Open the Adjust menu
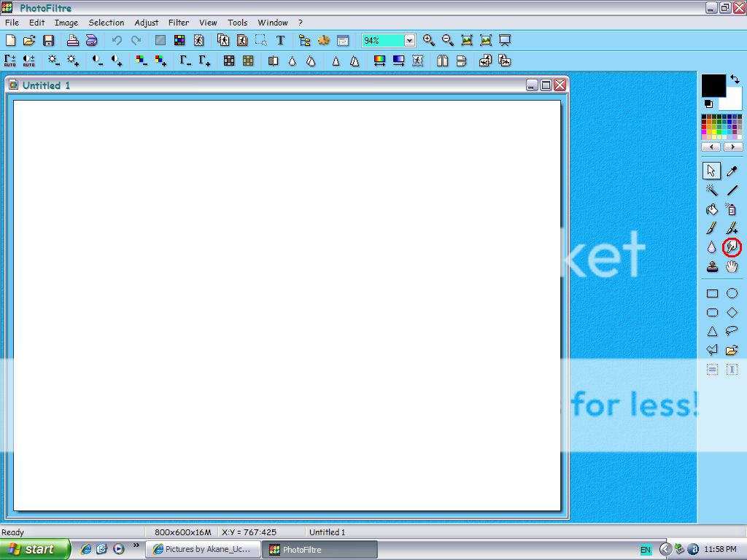This screenshot has height=560, width=747. click(146, 23)
